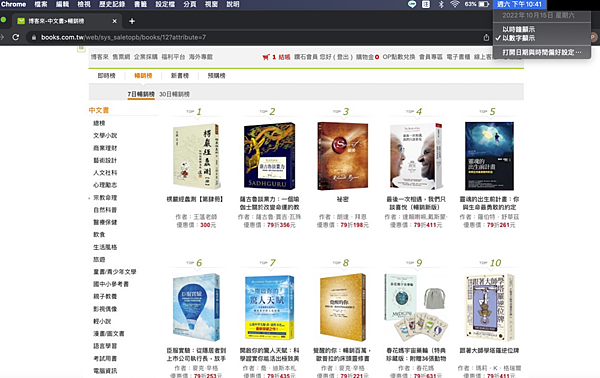Image resolution: width=600 pixels, height=378 pixels.
Task: Open the 檔案 menu
Action: click(x=41, y=4)
